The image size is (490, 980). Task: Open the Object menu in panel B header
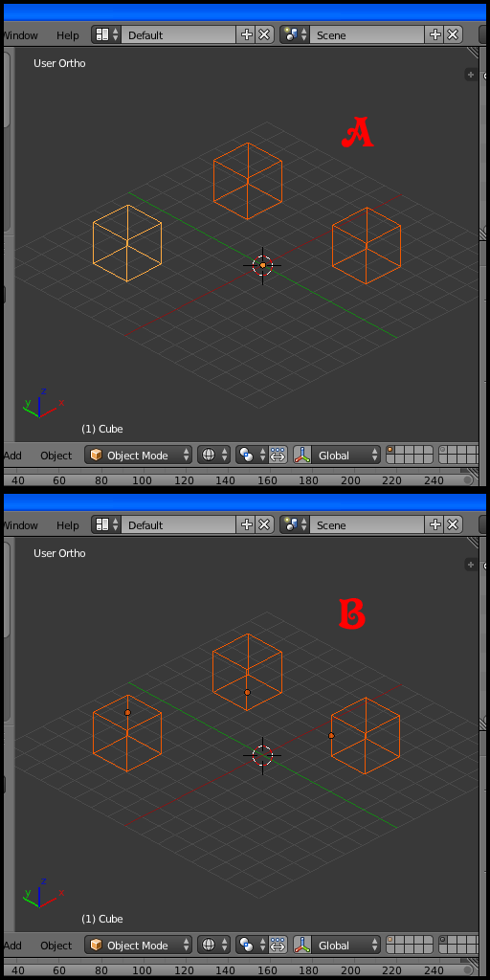click(56, 946)
